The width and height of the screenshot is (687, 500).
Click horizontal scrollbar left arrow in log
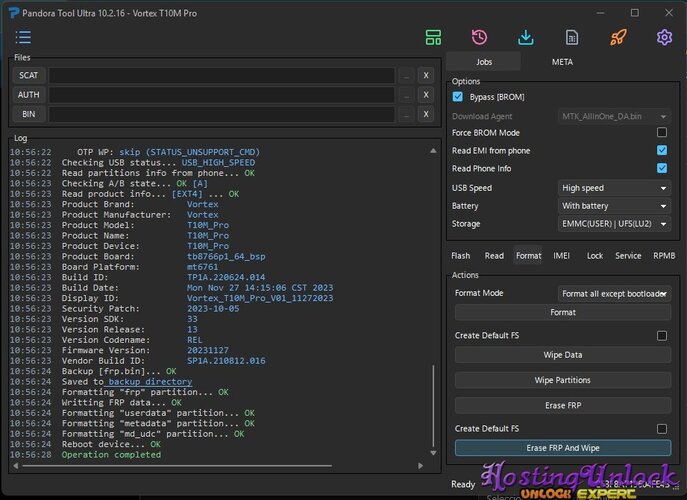16,466
